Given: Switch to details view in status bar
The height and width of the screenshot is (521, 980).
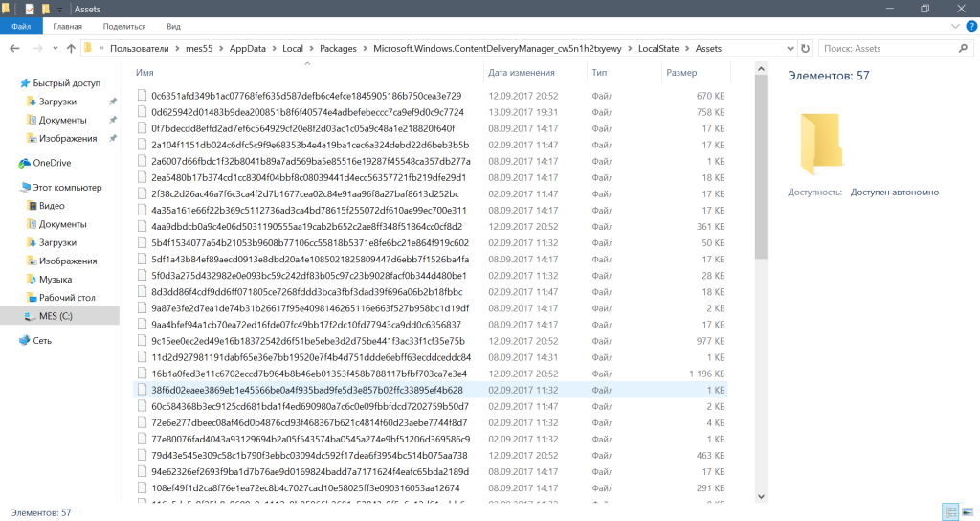Looking at the screenshot, I should 948,512.
